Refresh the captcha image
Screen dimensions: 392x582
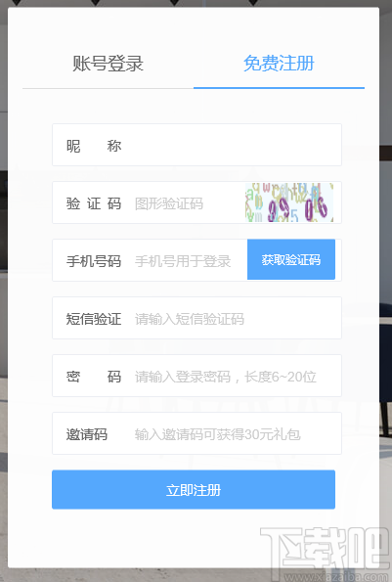coord(289,202)
